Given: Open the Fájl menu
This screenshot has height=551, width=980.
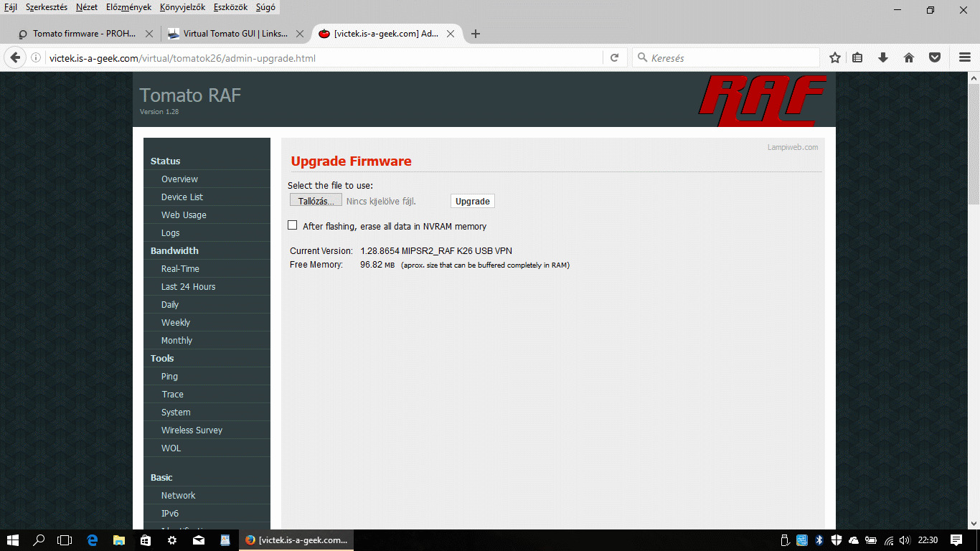Looking at the screenshot, I should click(11, 7).
